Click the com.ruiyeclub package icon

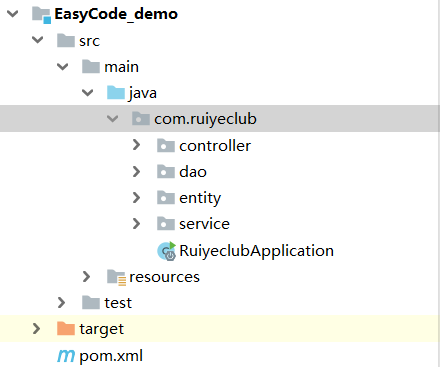click(x=141, y=118)
